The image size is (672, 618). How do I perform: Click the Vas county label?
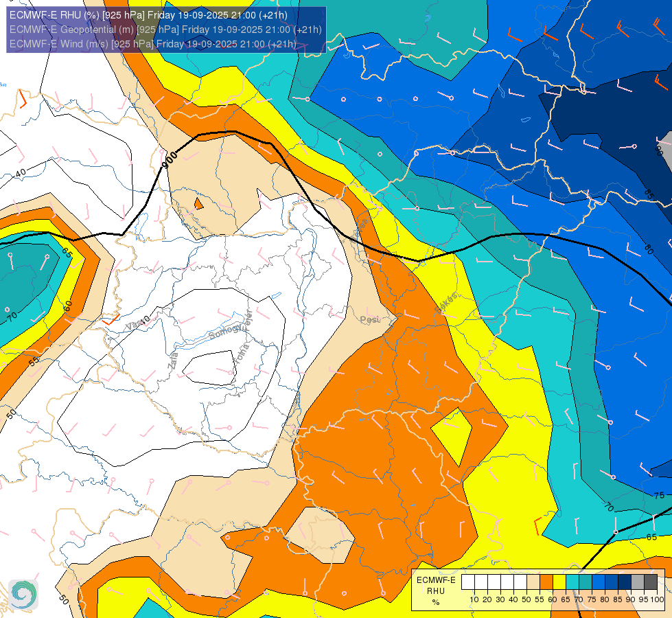click(x=134, y=325)
